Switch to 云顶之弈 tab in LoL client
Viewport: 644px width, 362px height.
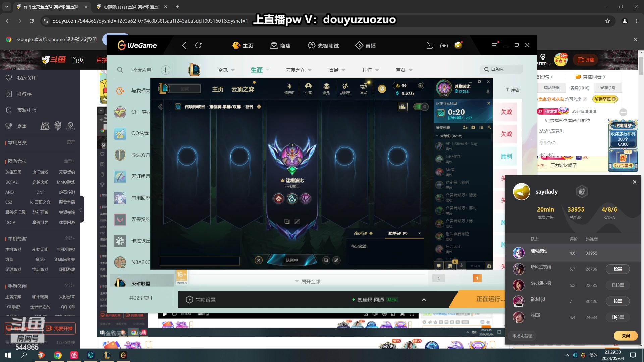243,89
